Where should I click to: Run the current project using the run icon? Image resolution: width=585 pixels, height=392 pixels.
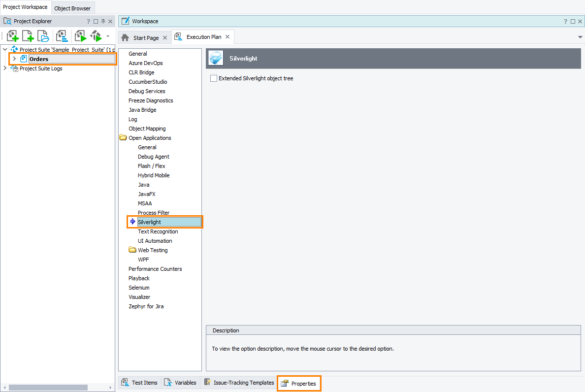(80, 36)
